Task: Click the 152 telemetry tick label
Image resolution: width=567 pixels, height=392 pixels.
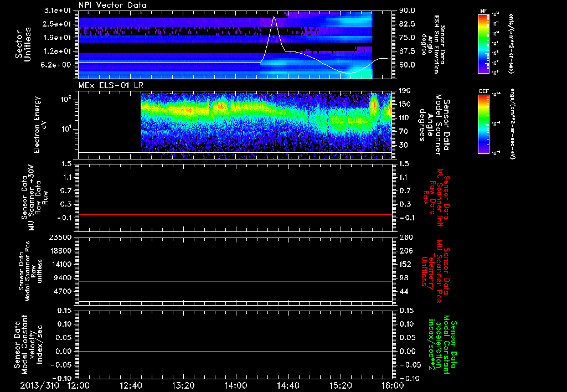Action: pos(405,264)
